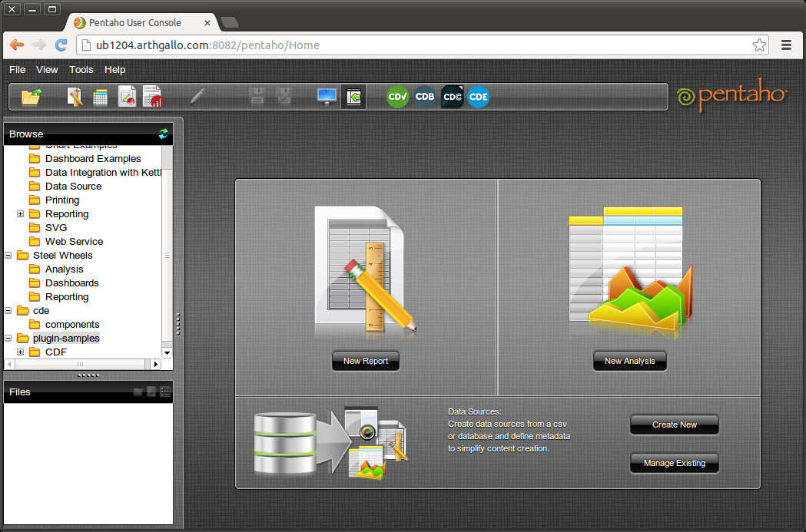Expand the Reporting folder in Browse

[20, 213]
